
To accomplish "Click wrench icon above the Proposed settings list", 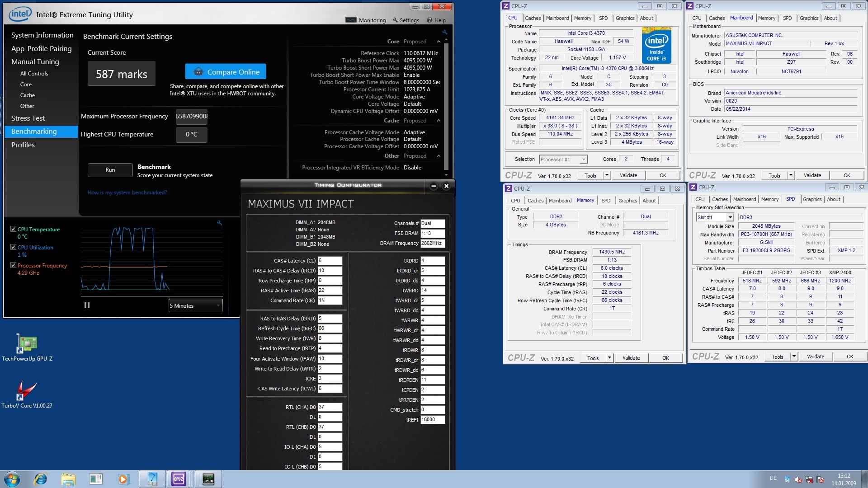I will coord(445,32).
